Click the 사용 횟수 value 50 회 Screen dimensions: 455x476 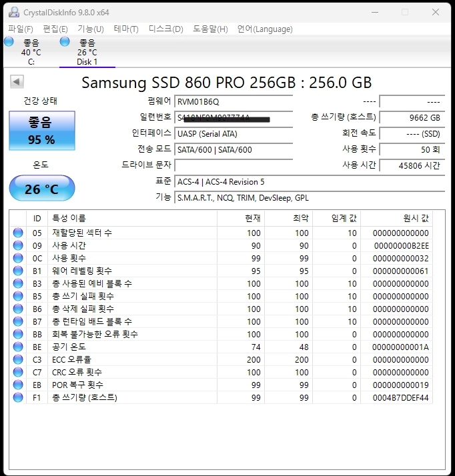pos(412,149)
